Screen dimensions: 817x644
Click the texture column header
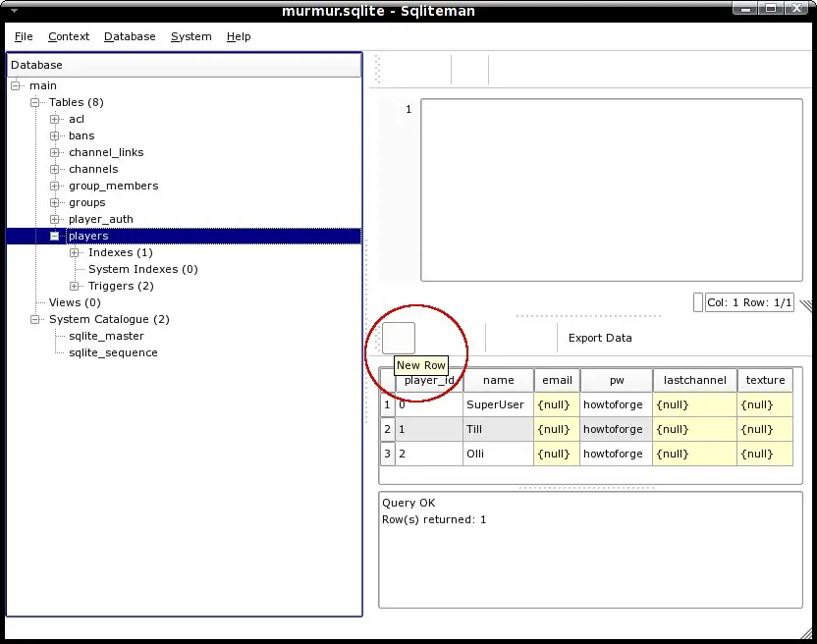click(765, 380)
